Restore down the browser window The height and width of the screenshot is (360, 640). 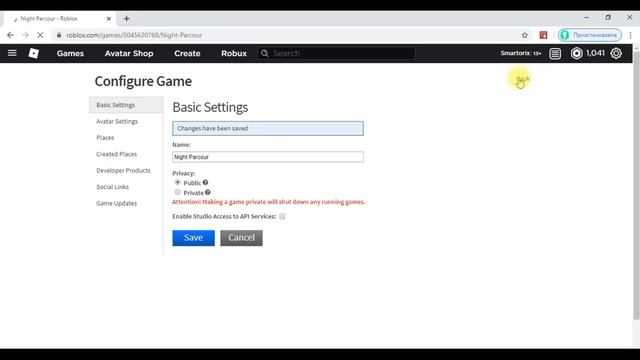coord(608,18)
